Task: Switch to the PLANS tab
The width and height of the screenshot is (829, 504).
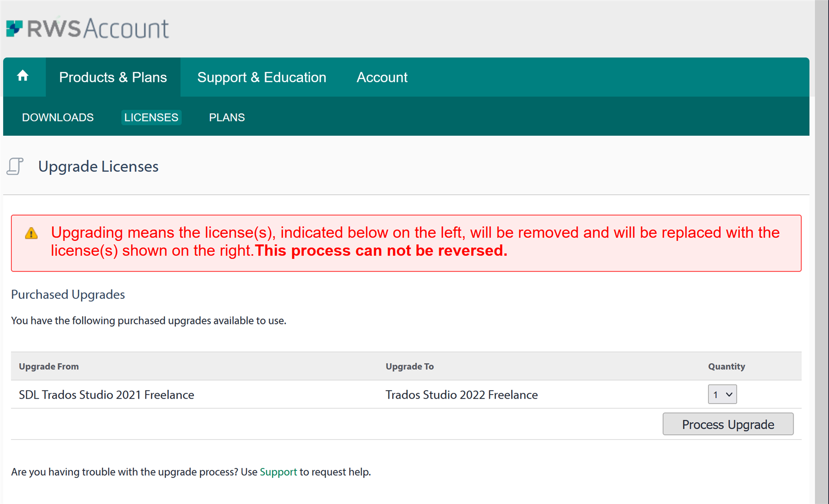Action: [x=227, y=117]
